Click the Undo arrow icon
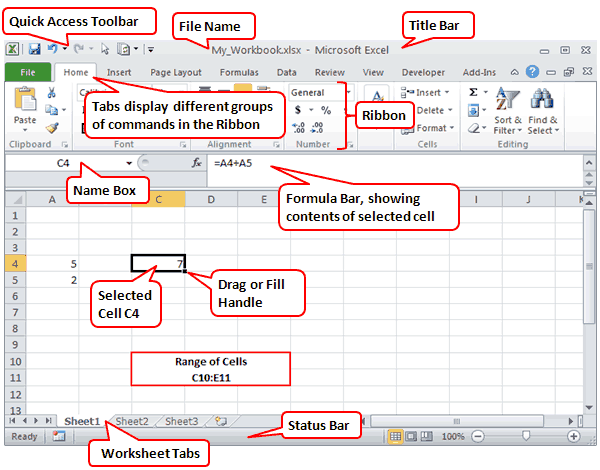Viewport: 600px width, 470px height. (52, 49)
